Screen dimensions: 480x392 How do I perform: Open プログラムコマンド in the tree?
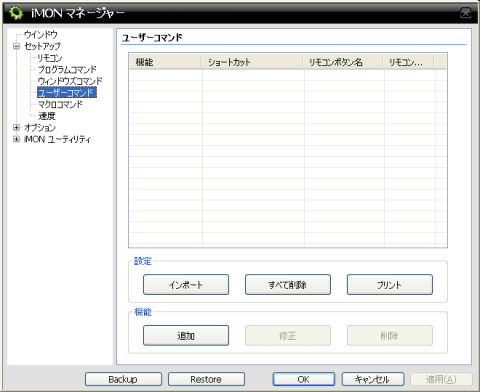[67, 69]
